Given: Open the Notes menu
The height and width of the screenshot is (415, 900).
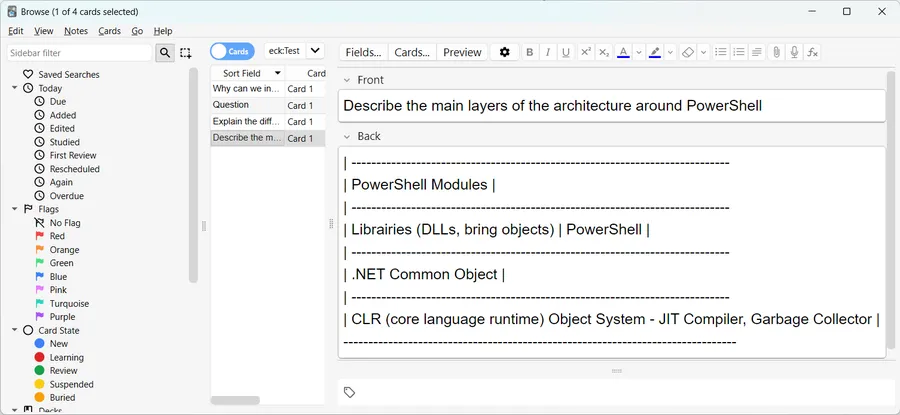Looking at the screenshot, I should (76, 31).
